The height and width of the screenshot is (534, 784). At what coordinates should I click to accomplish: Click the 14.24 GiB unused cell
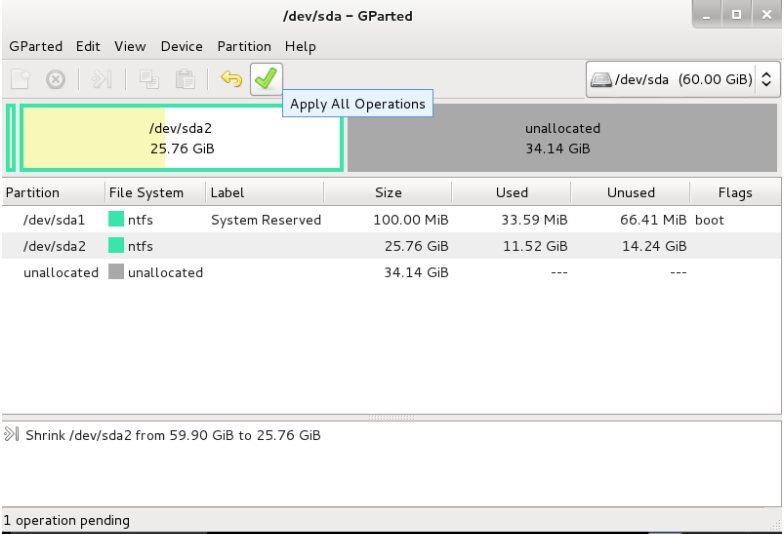[x=654, y=246]
